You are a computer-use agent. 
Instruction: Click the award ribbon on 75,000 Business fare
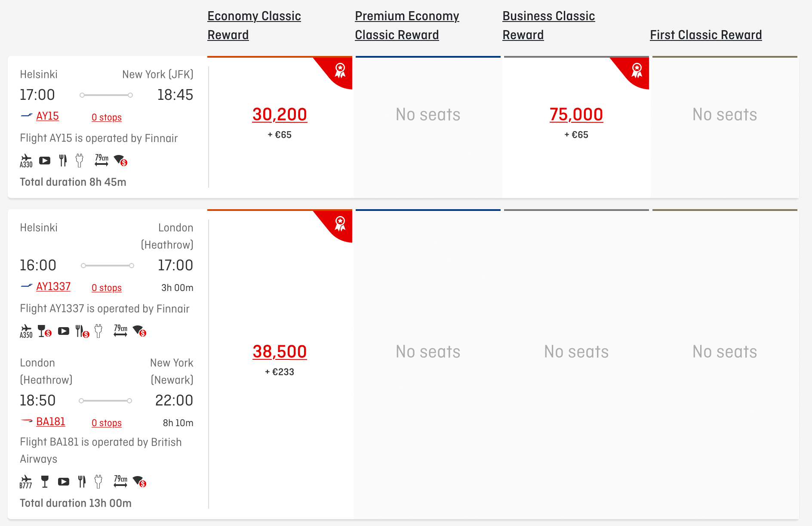click(x=637, y=70)
